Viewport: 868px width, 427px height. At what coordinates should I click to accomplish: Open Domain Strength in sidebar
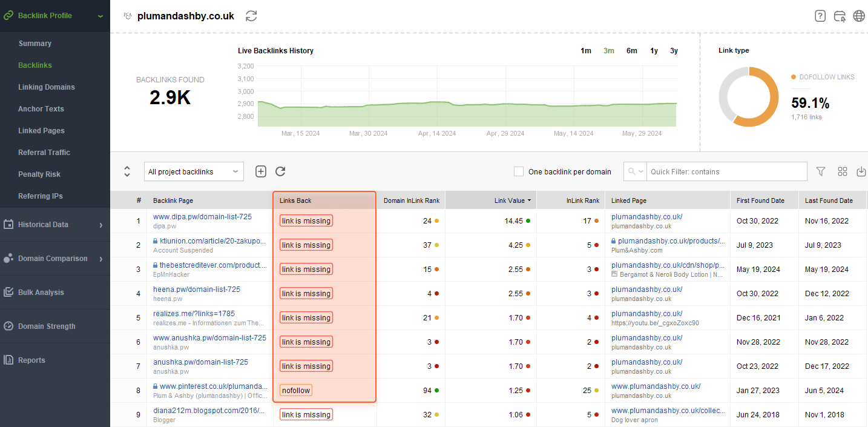pyautogui.click(x=47, y=326)
